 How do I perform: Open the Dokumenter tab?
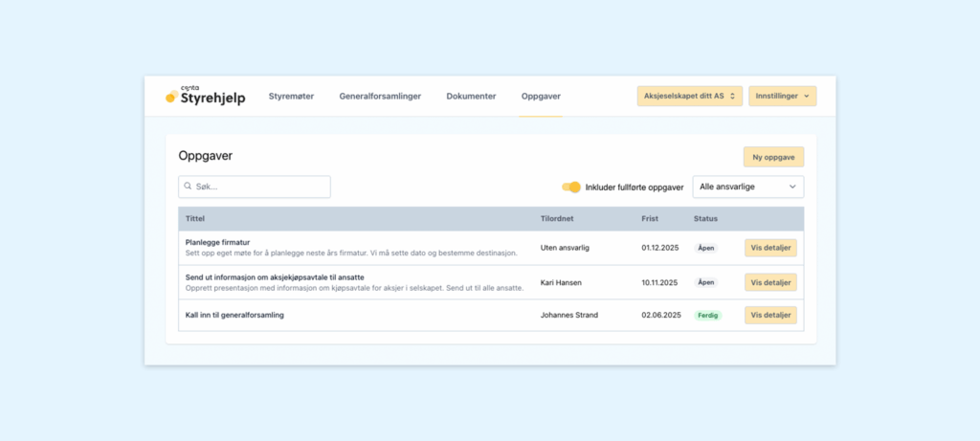click(x=471, y=97)
